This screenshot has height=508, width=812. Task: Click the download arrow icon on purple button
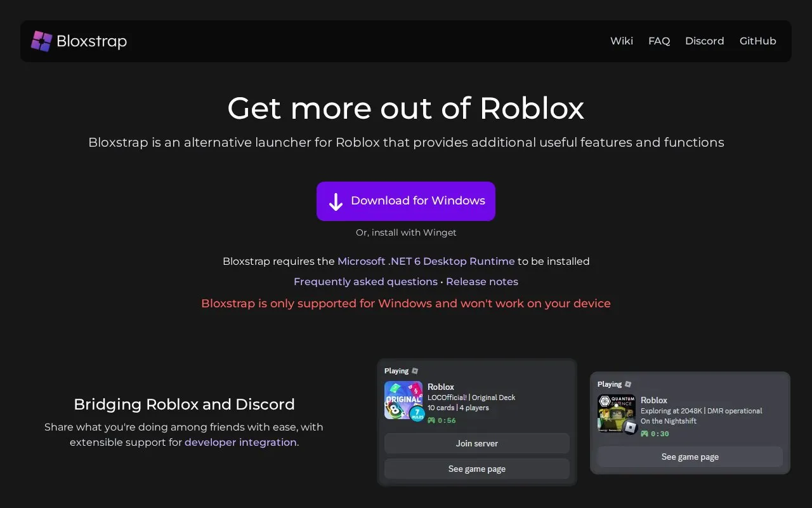tap(336, 202)
